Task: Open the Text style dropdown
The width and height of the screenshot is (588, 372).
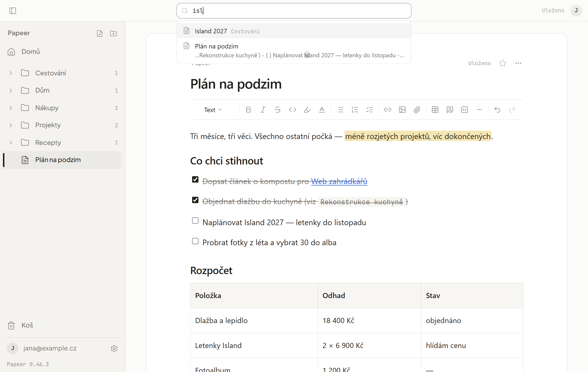Action: pos(213,110)
